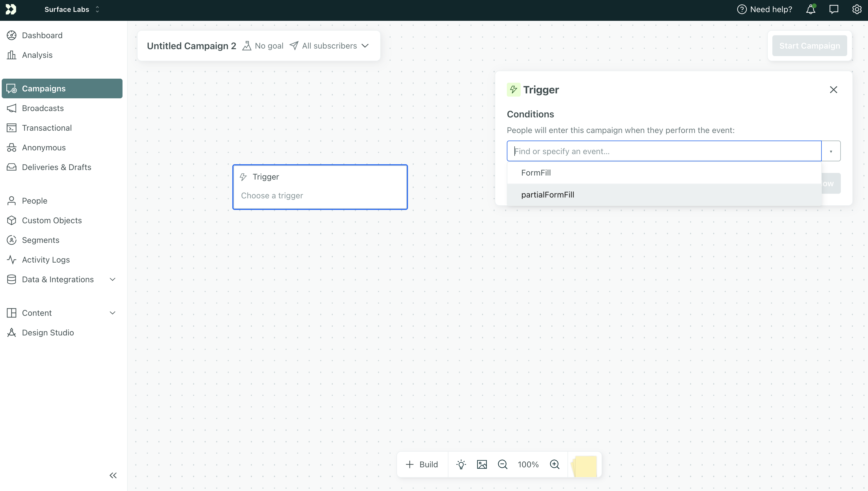The image size is (868, 491).
Task: Collapse the sidebar with double chevron
Action: pos(113,475)
